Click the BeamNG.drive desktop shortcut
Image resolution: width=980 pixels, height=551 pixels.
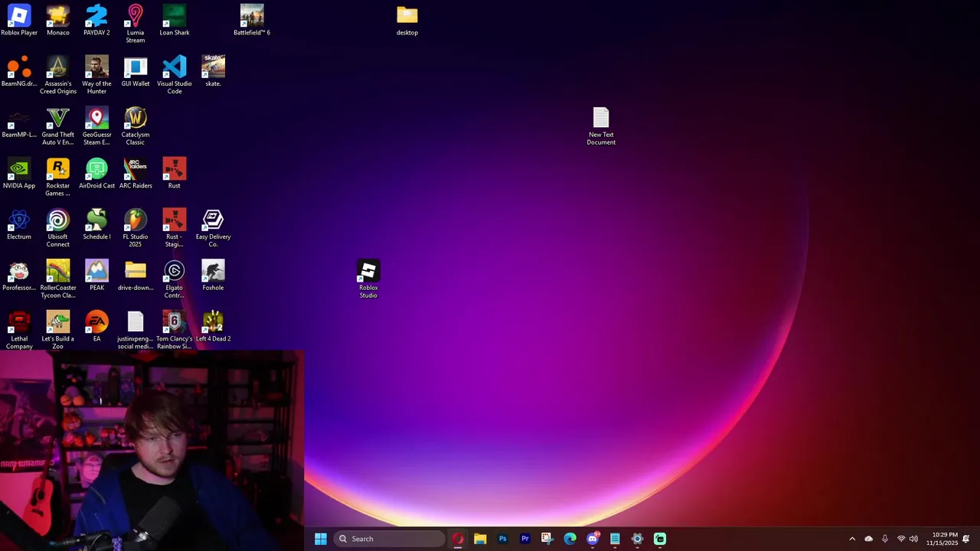point(19,71)
